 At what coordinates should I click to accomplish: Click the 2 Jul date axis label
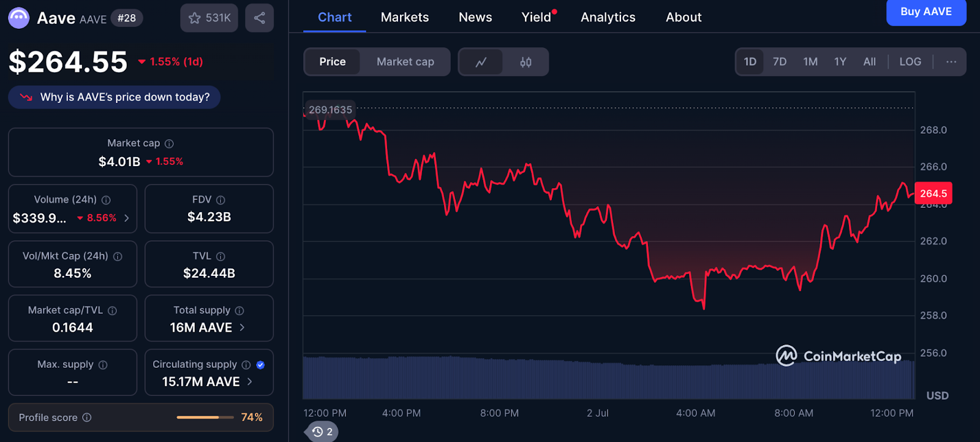pyautogui.click(x=598, y=413)
